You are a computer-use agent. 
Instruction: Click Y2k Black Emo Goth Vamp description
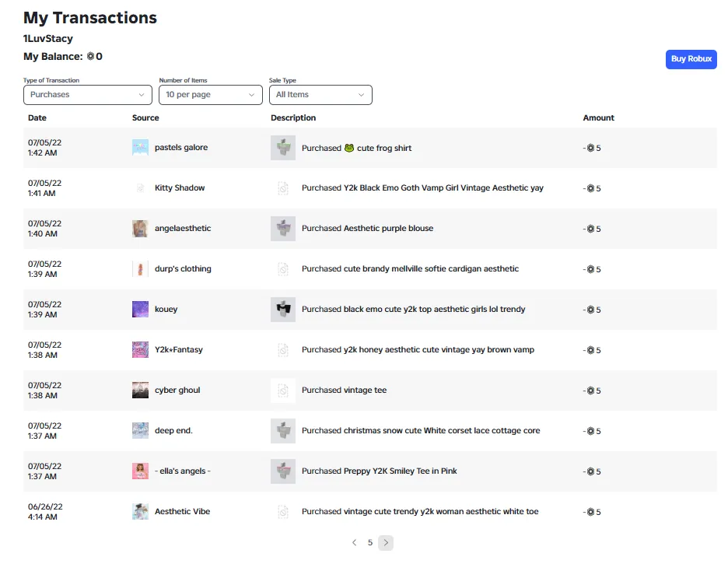click(x=422, y=188)
